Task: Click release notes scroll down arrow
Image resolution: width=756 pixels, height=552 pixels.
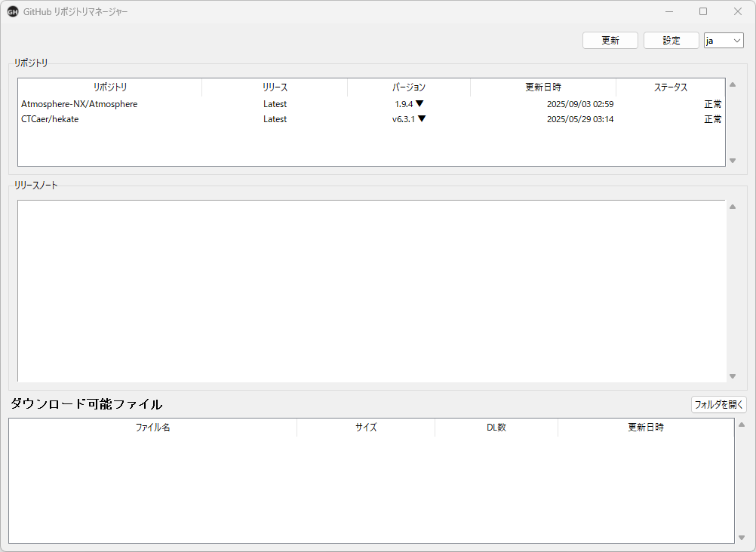Action: pyautogui.click(x=733, y=376)
